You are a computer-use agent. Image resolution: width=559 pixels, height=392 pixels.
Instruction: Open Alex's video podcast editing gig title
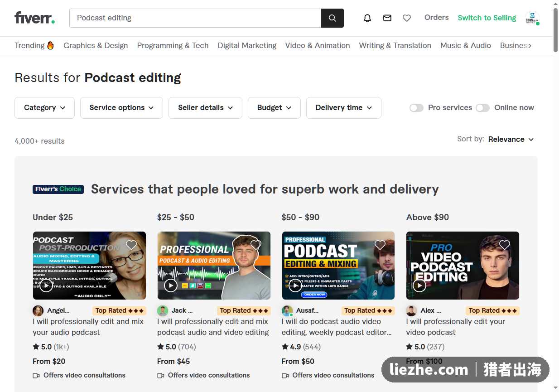point(455,327)
